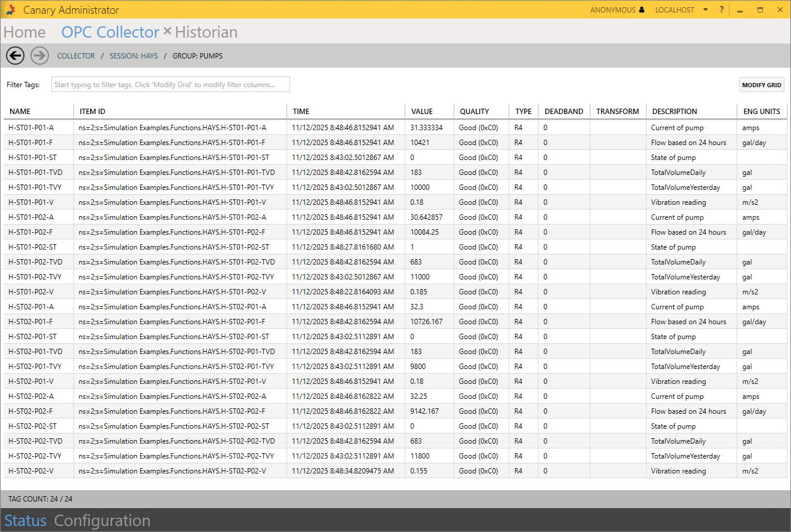Sort by the VALUE column header
This screenshot has width=791, height=532.
(421, 112)
